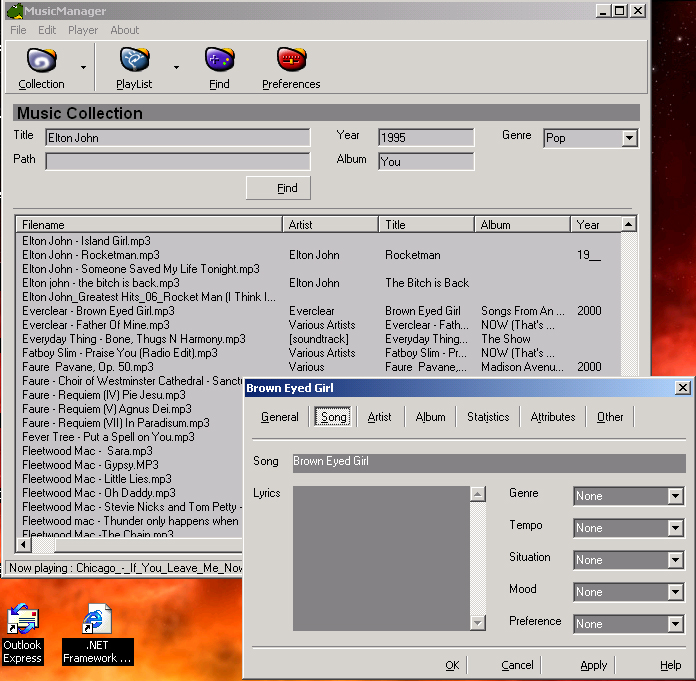
Task: Open the Tempo dropdown in the dialog
Action: pos(675,528)
